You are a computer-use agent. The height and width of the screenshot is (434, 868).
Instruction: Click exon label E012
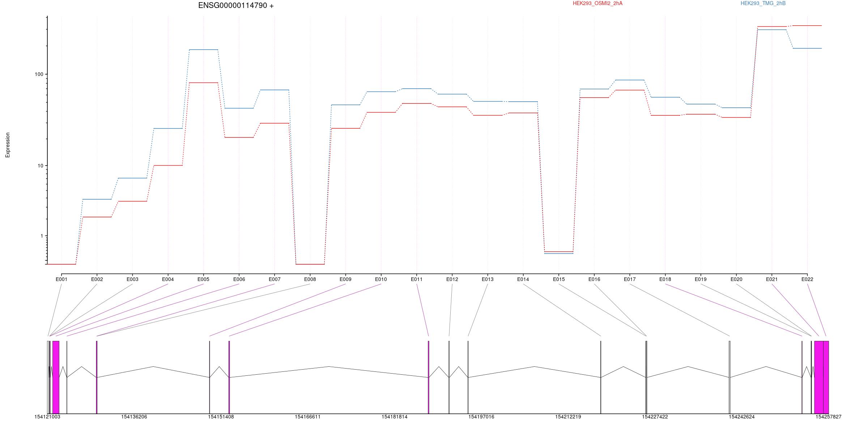pyautogui.click(x=452, y=279)
